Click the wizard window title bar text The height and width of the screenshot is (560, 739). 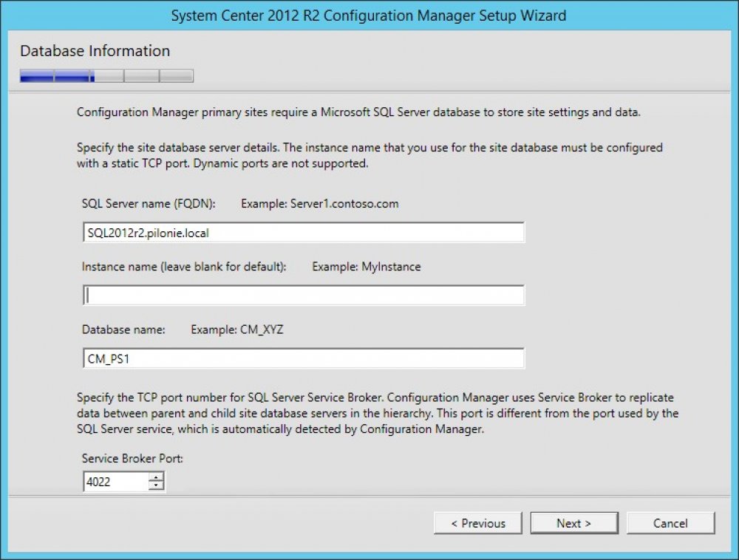point(369,16)
